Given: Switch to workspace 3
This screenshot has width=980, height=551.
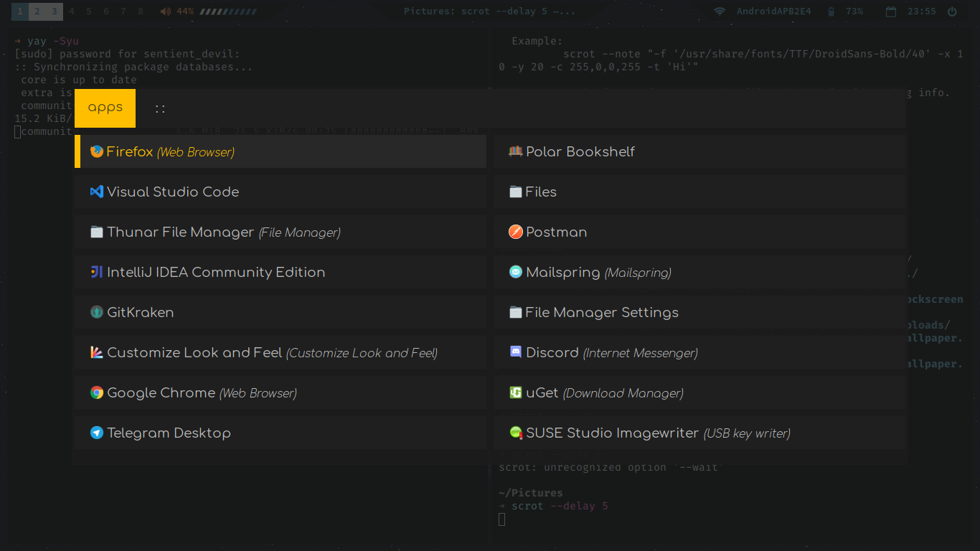Looking at the screenshot, I should pyautogui.click(x=55, y=11).
